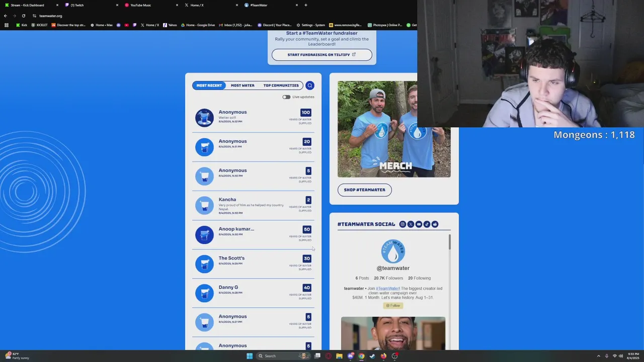Image resolution: width=644 pixels, height=362 pixels.
Task: Click the @teamwater profile name
Action: tap(393, 268)
